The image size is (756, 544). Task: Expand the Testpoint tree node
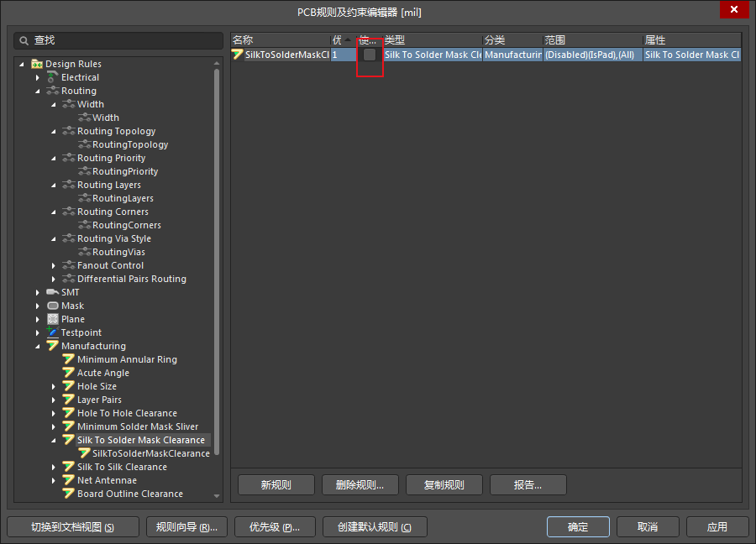coord(38,333)
